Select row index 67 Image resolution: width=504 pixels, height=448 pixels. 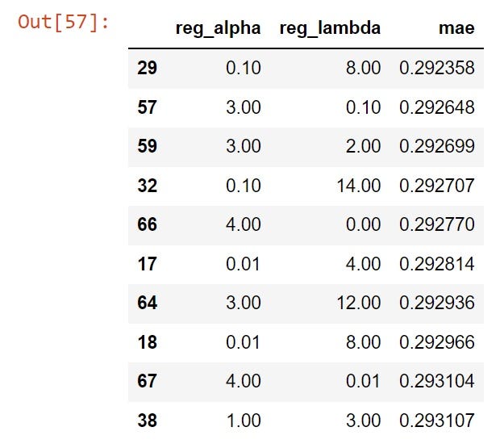[x=147, y=381]
